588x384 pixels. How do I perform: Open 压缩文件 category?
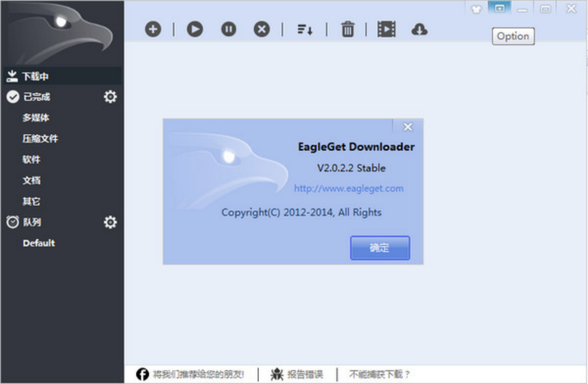[40, 139]
